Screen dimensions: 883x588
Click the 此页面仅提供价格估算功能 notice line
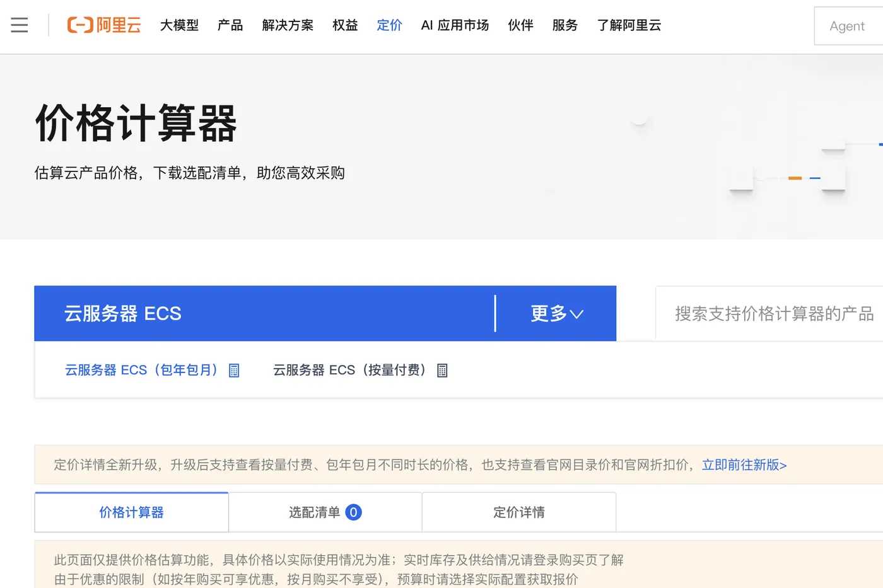click(339, 560)
